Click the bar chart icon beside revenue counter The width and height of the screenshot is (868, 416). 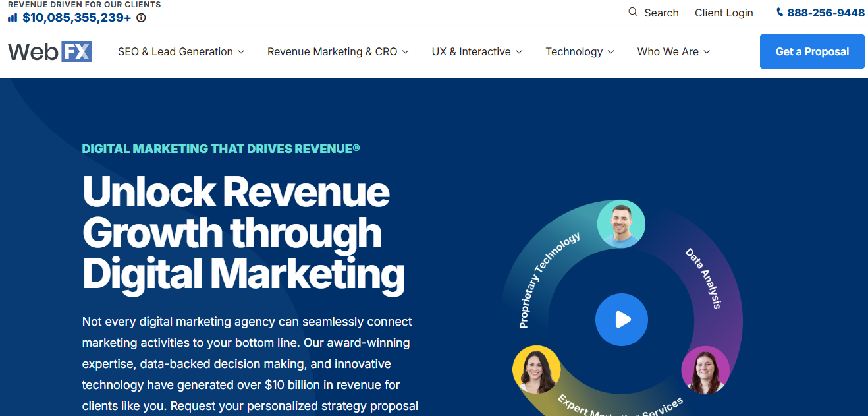pyautogui.click(x=11, y=18)
